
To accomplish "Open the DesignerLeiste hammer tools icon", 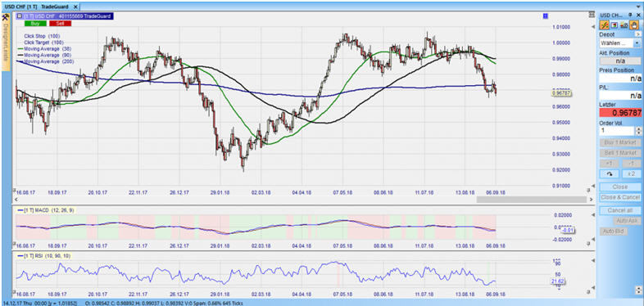I will tap(6, 17).
